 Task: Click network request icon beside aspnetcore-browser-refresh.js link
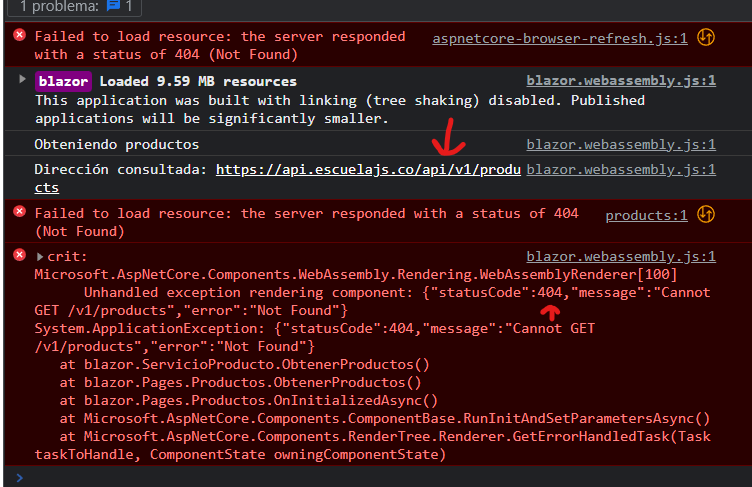[x=706, y=37]
